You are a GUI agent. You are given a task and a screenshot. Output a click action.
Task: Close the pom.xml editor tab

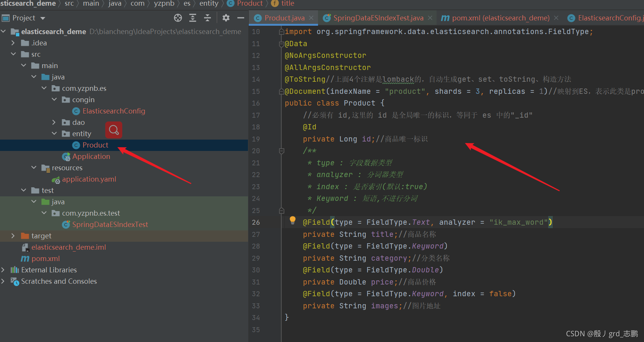pyautogui.click(x=556, y=18)
